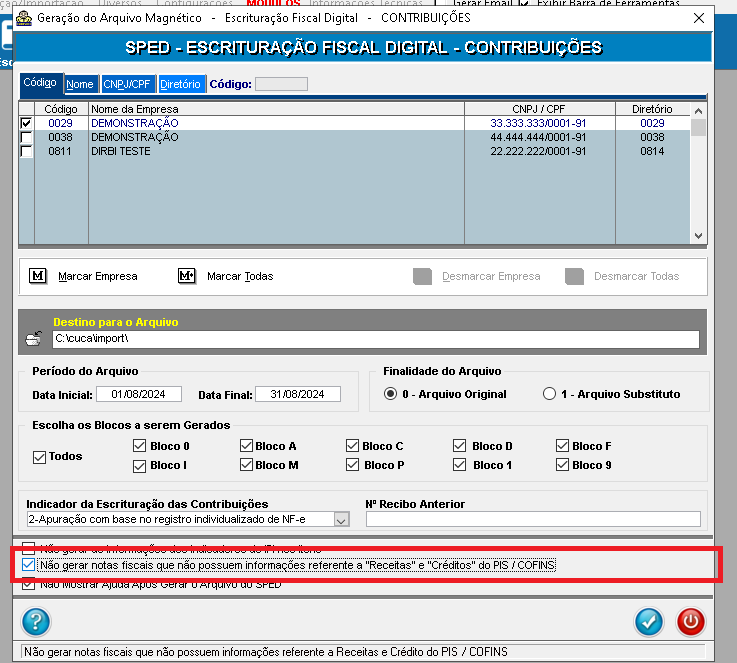This screenshot has width=737, height=663.
Task: Select 0 - Arquivo Original radio option
Action: pos(390,393)
